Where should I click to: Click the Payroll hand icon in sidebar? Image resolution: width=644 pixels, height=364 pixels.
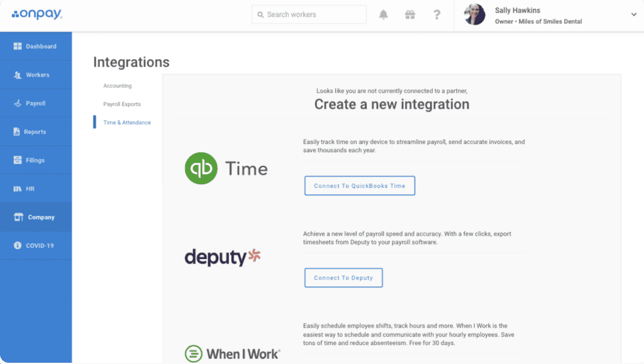(17, 103)
